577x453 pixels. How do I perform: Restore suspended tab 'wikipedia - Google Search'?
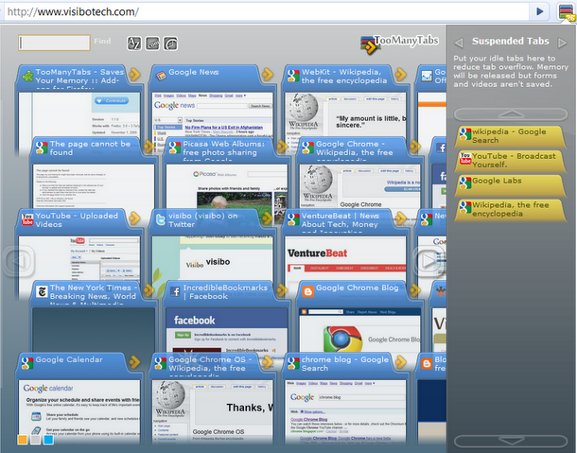[x=510, y=136]
